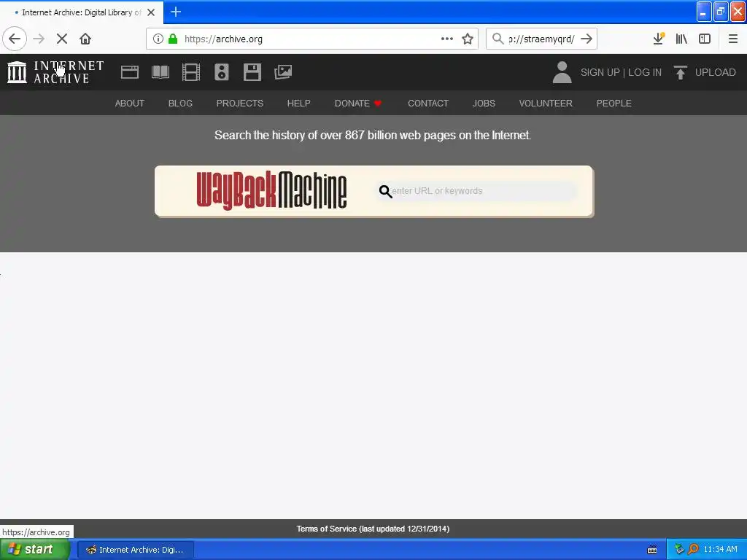Open the Terms of Service link
Viewport: 747px width, 560px height.
point(373,529)
